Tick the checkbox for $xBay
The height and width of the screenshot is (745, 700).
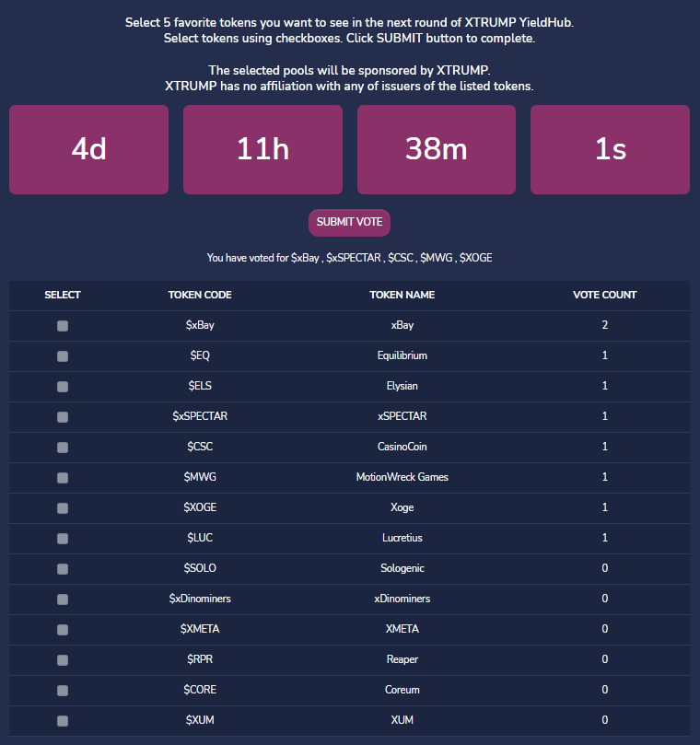(x=63, y=326)
